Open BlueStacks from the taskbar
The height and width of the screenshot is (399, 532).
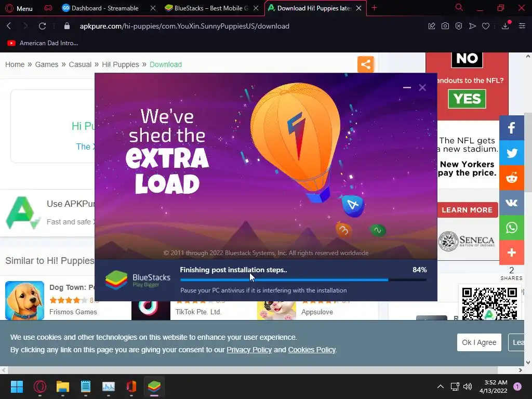(154, 387)
